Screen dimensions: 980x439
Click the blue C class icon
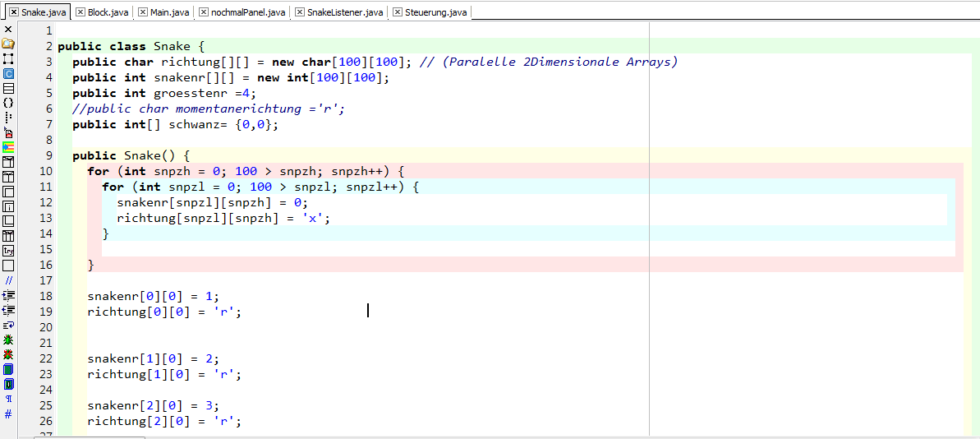8,73
